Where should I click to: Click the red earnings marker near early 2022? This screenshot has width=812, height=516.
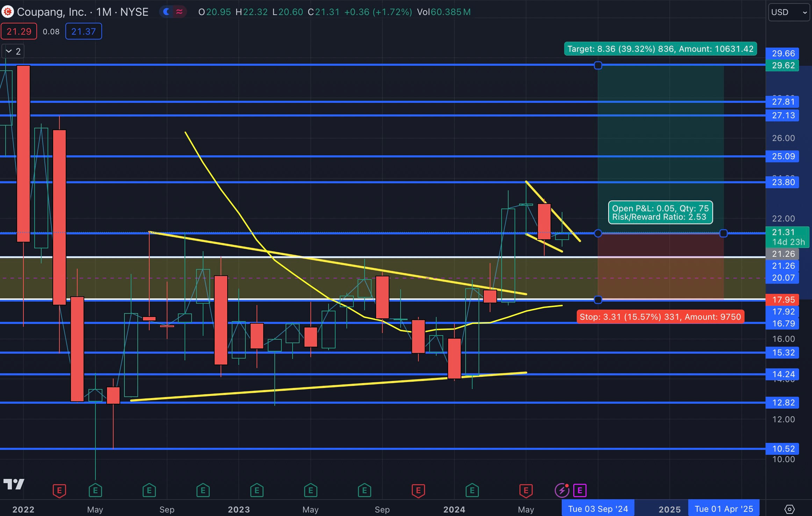[x=59, y=490]
